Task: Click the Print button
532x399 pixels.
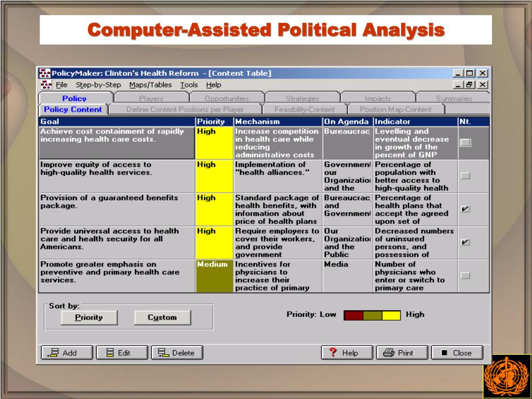Action: (x=402, y=353)
